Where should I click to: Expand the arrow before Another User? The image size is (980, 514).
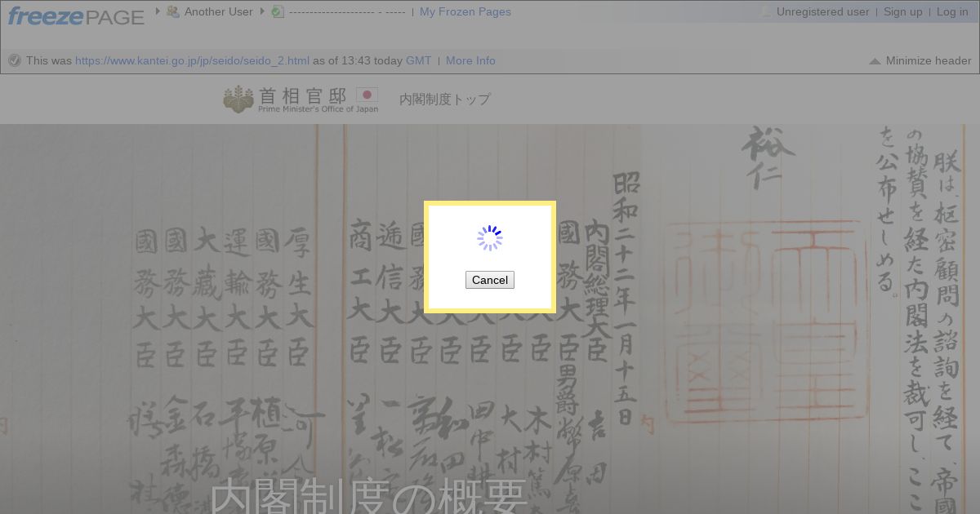tap(158, 11)
